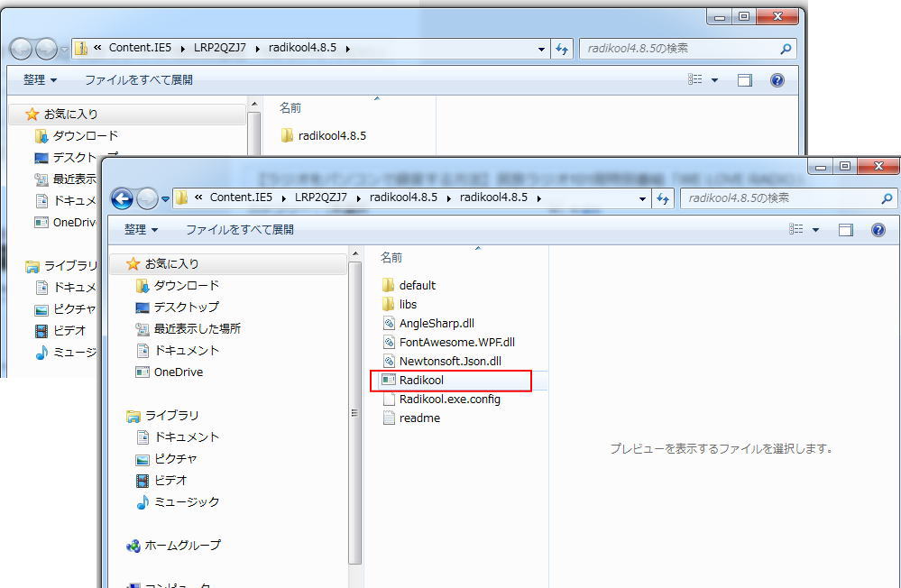
Task: Open 整理 menu in back window
Action: click(40, 80)
